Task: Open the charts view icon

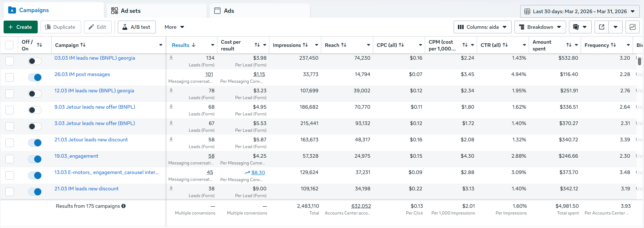Action: [x=632, y=27]
